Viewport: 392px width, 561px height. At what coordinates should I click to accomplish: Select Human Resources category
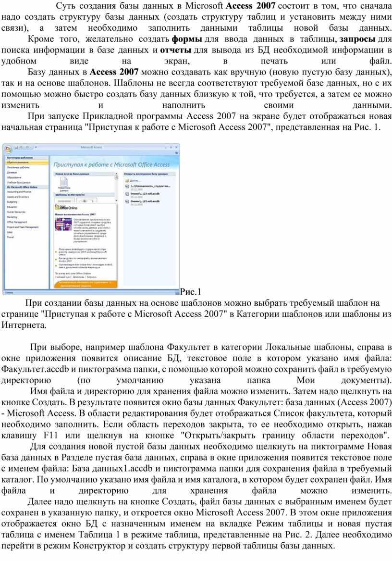click(x=16, y=212)
